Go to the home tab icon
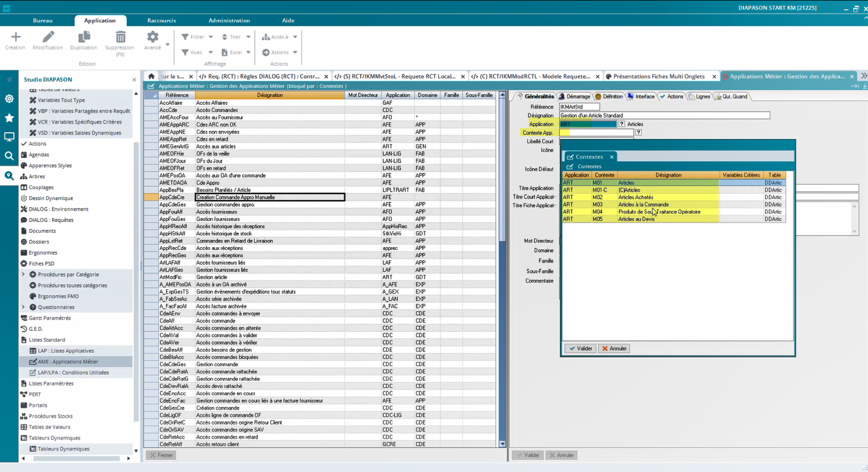 (151, 76)
